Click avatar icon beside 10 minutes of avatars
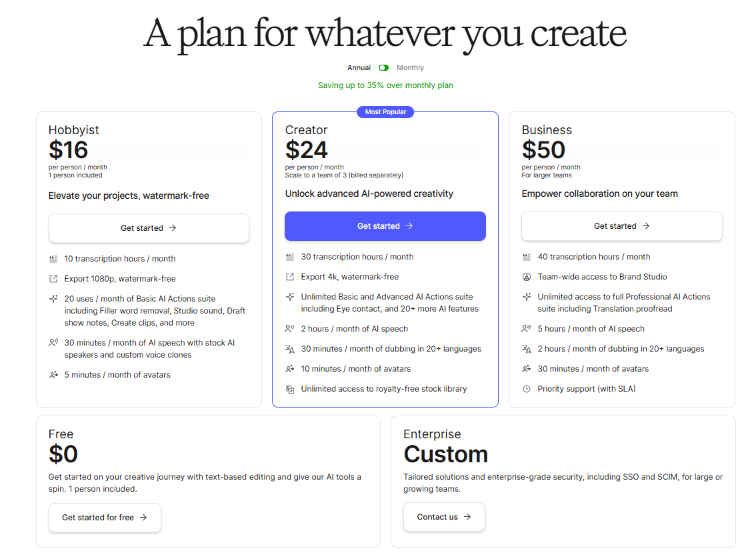This screenshot has height=555, width=756. (290, 369)
